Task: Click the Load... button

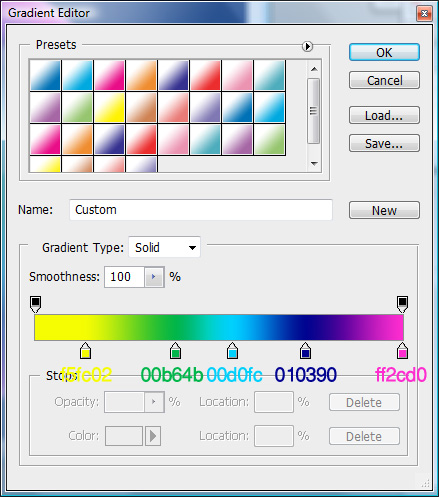Action: point(384,115)
